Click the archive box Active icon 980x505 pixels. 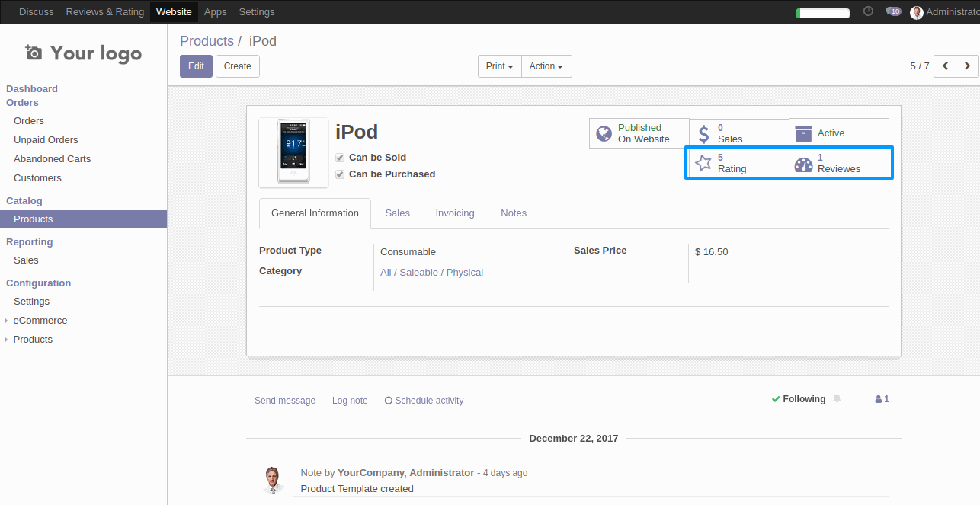[803, 133]
